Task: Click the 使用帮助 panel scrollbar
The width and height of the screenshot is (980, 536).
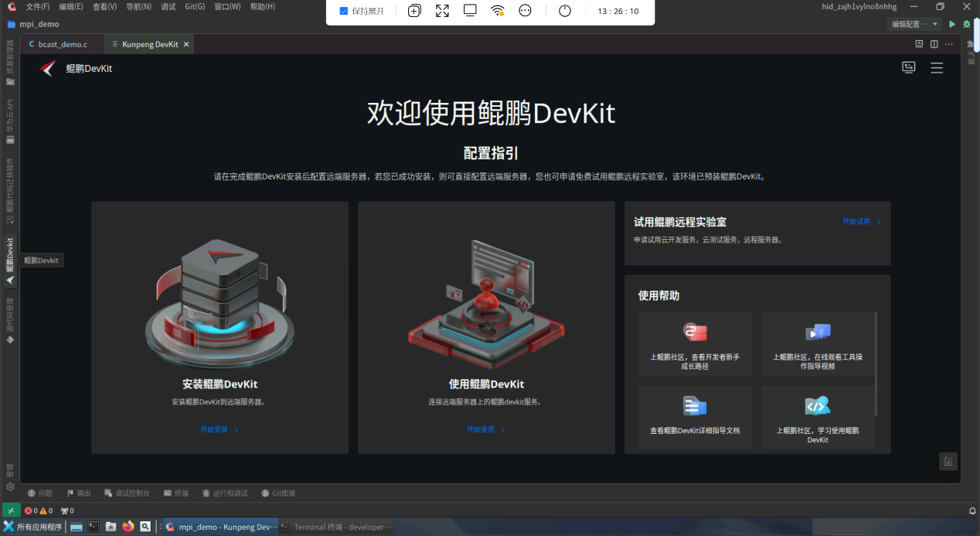Action: (x=876, y=364)
